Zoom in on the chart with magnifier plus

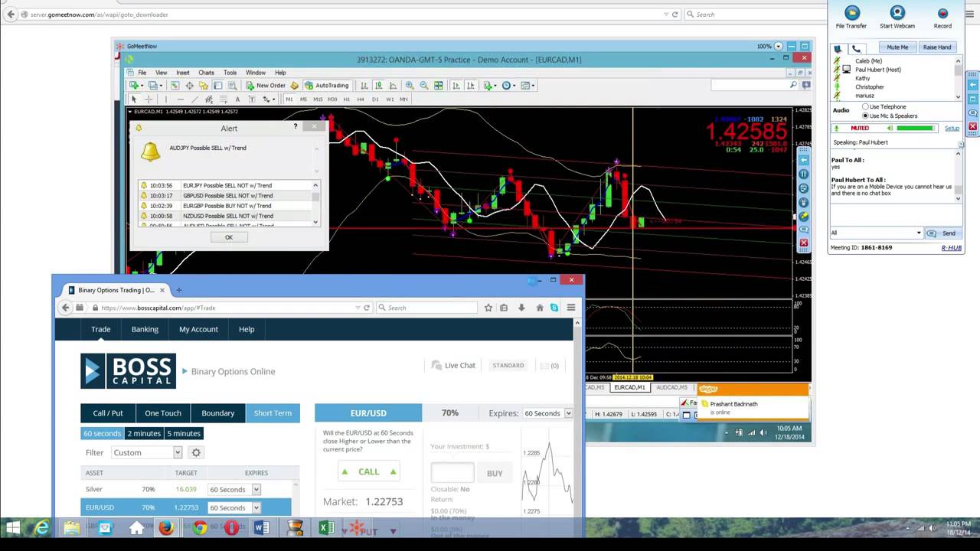tap(410, 86)
